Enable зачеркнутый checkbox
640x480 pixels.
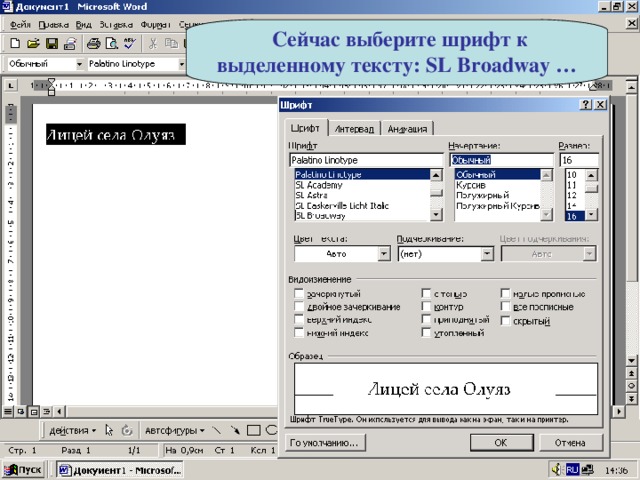(x=299, y=293)
